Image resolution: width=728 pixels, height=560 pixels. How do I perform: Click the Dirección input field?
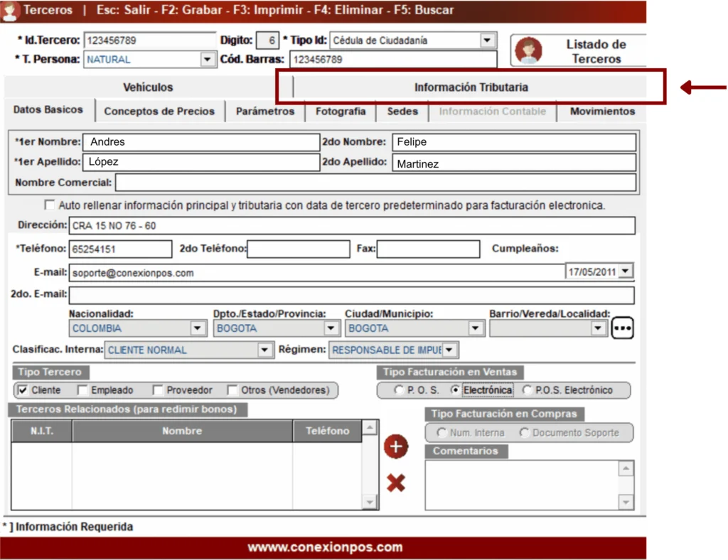(352, 225)
